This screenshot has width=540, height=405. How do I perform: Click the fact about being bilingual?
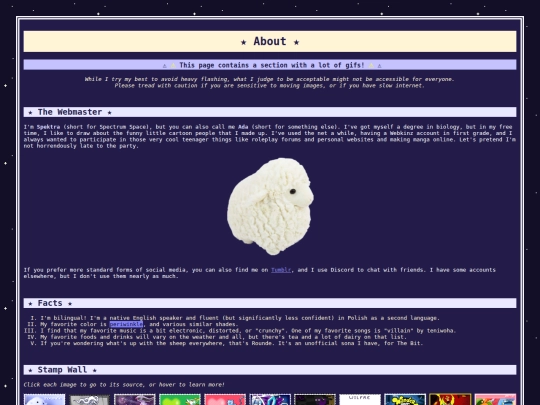tap(240, 318)
